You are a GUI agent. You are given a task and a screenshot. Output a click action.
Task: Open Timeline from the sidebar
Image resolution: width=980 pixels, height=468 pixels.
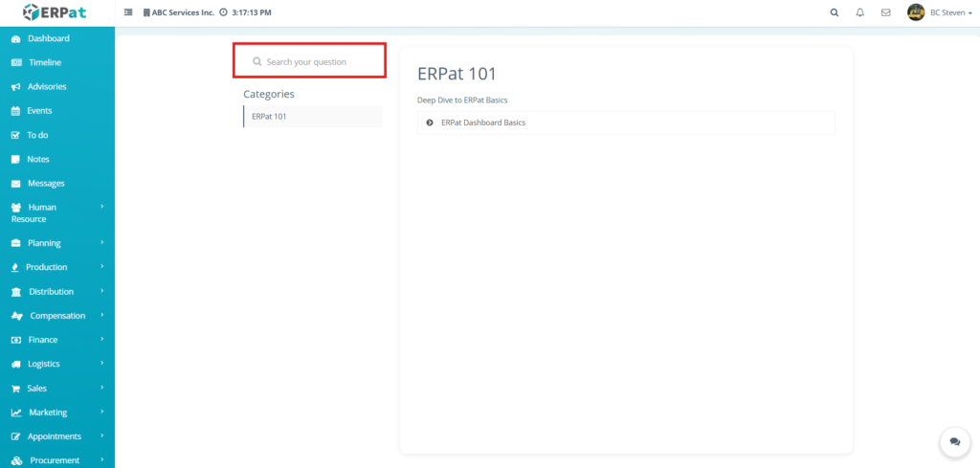pyautogui.click(x=45, y=62)
